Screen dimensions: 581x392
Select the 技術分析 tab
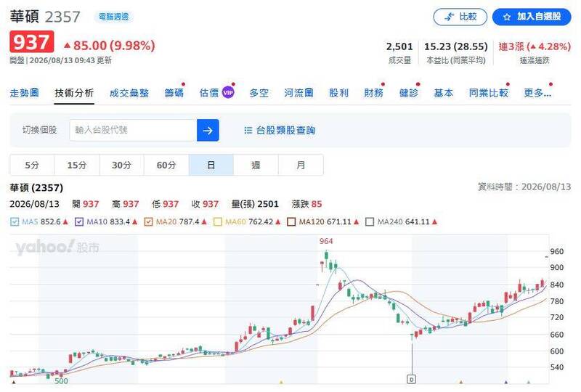click(74, 93)
